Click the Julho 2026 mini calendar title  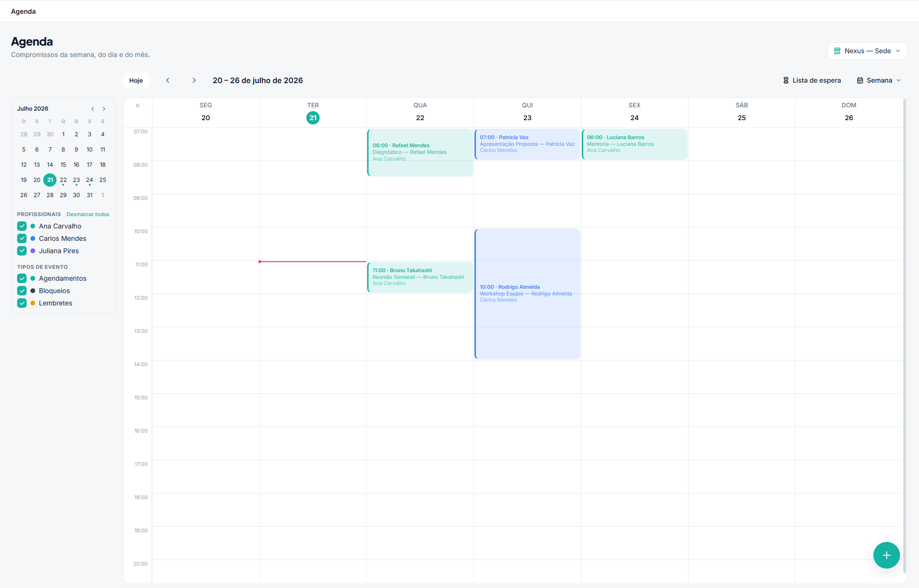point(33,109)
